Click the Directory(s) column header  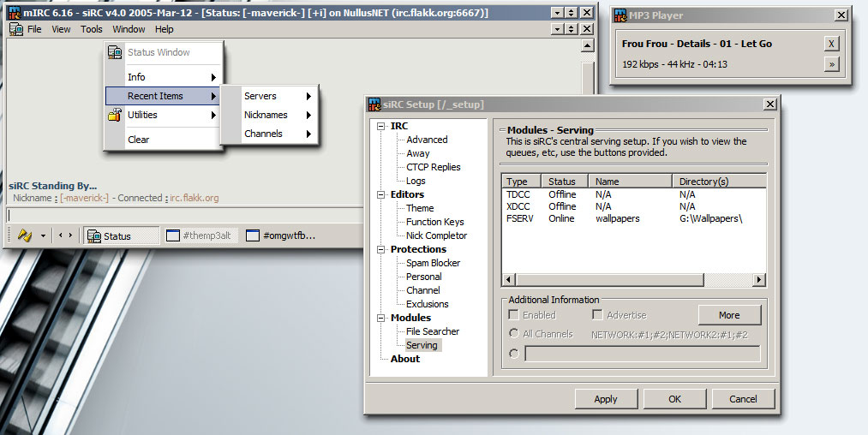[x=719, y=182]
